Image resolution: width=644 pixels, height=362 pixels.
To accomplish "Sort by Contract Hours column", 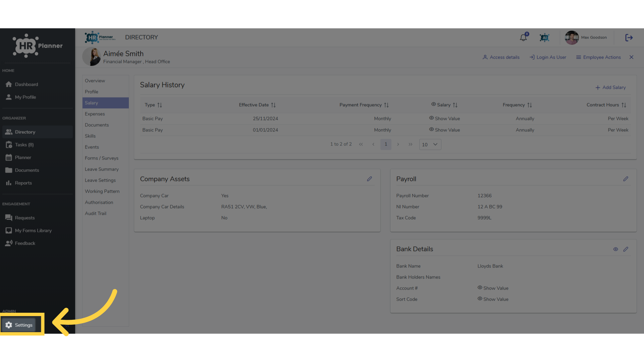I will (624, 105).
